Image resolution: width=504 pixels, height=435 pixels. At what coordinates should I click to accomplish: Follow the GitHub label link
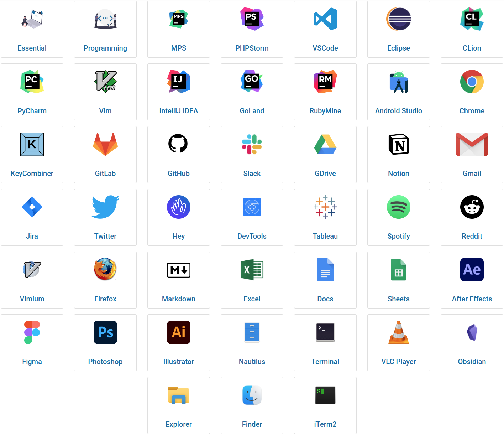click(179, 174)
